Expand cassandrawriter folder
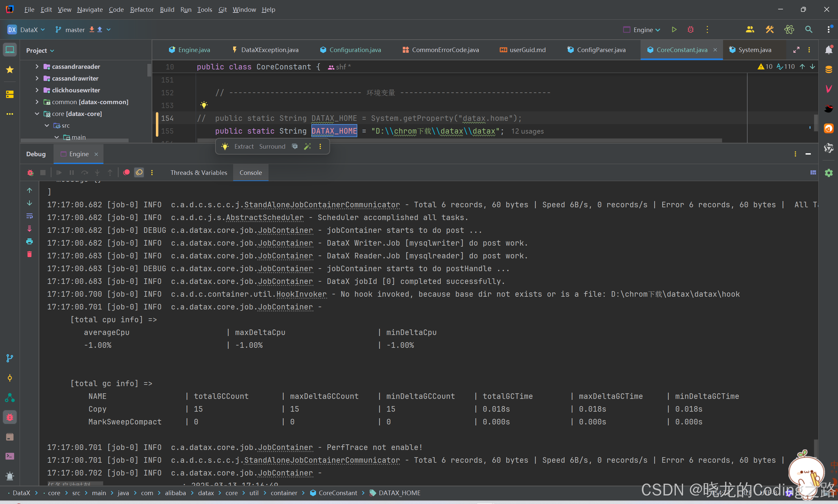The image size is (838, 504). click(x=37, y=79)
